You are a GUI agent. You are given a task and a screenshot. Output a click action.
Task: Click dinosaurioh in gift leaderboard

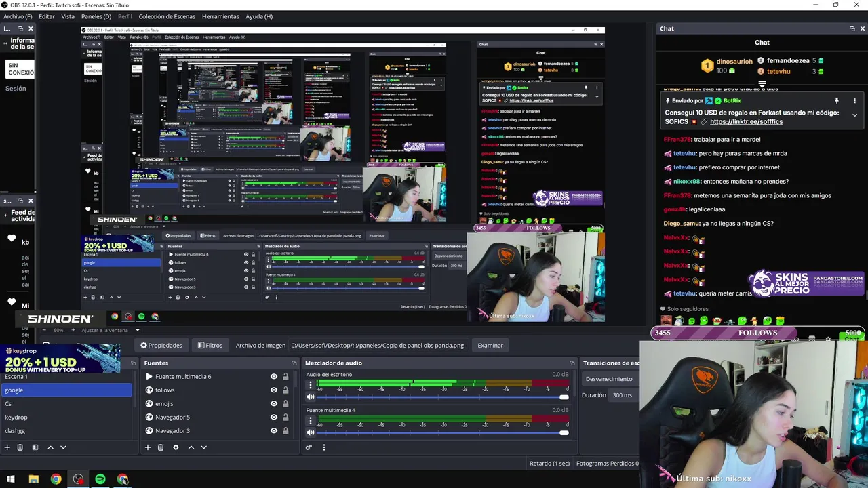pyautogui.click(x=734, y=61)
